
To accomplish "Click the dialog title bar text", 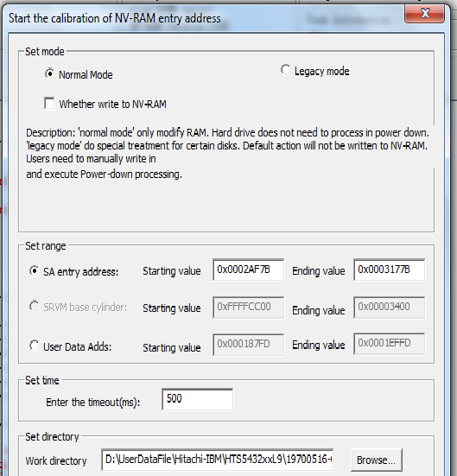I will (x=115, y=18).
